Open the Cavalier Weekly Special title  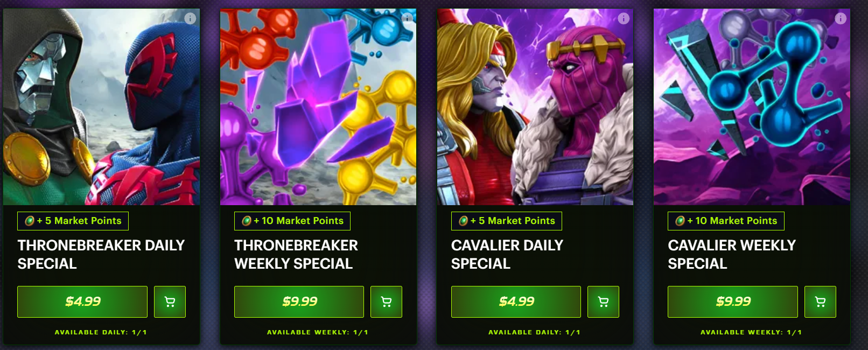[732, 254]
